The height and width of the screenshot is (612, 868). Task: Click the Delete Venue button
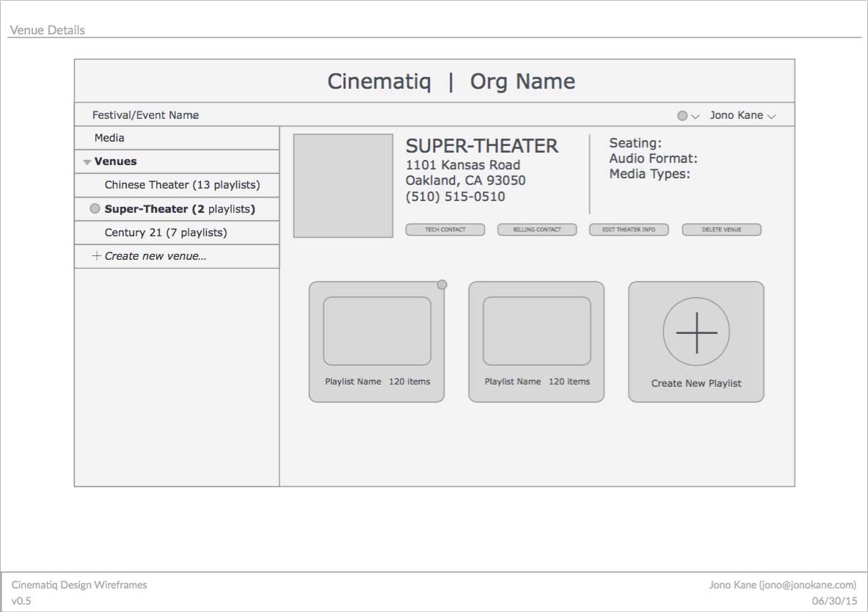coord(721,230)
